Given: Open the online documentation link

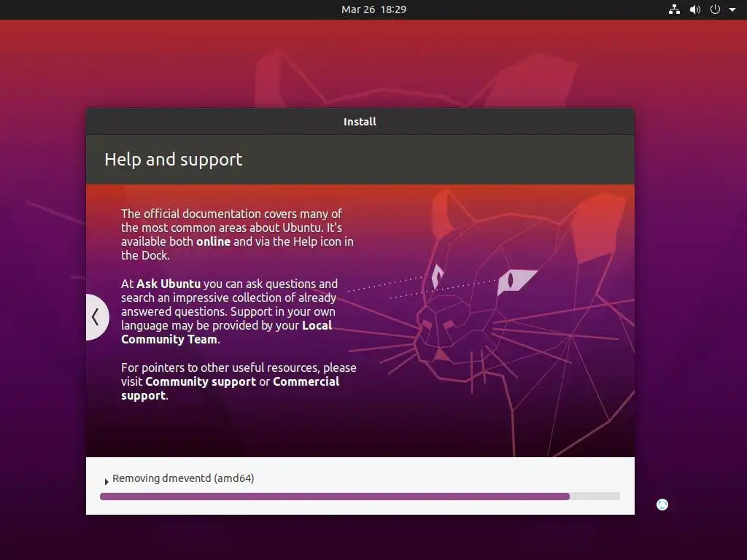Looking at the screenshot, I should click(214, 241).
